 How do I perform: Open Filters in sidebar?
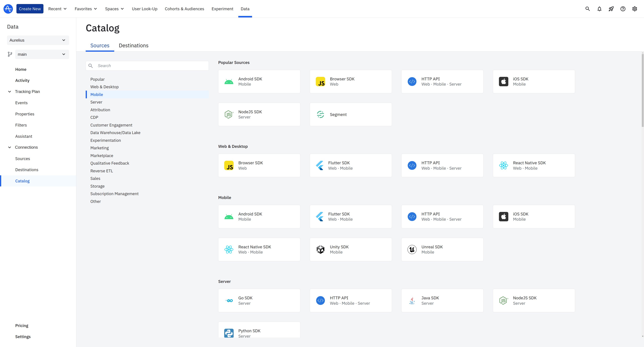coord(21,125)
